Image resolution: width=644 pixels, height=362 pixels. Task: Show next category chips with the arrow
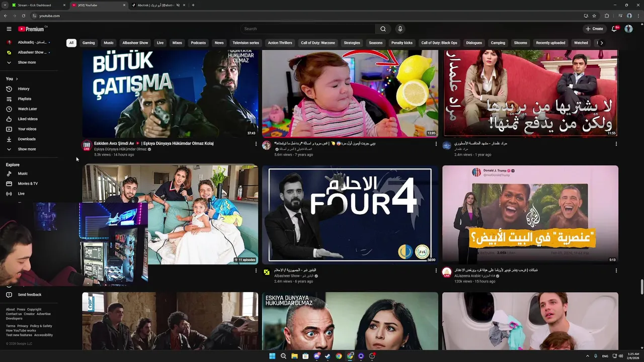[x=601, y=43]
